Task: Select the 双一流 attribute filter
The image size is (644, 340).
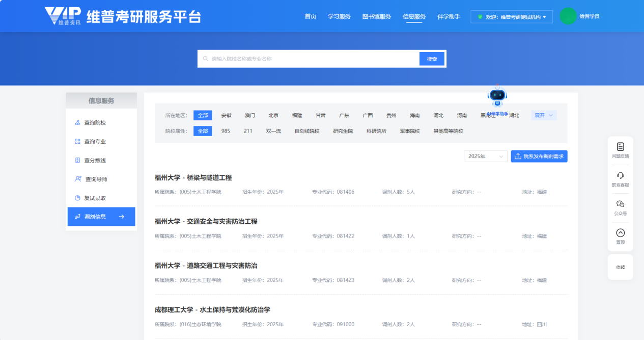Action: (x=273, y=131)
